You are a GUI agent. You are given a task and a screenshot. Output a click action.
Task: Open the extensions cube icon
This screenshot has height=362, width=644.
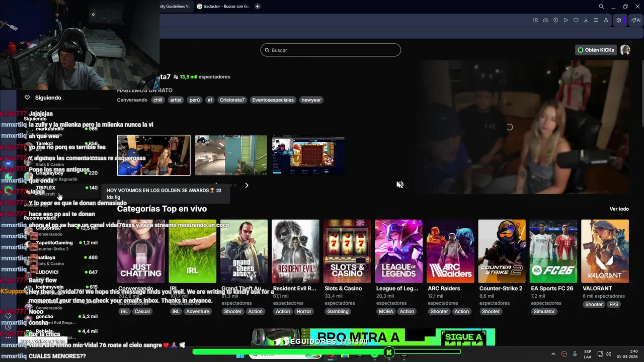click(619, 21)
